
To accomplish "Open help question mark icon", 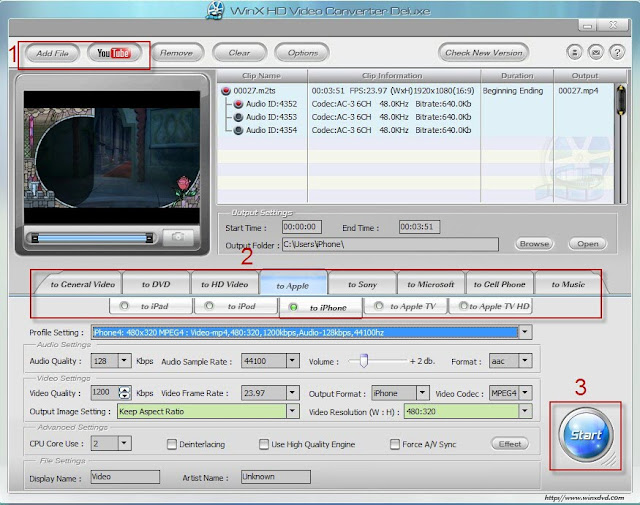I will pyautogui.click(x=617, y=53).
